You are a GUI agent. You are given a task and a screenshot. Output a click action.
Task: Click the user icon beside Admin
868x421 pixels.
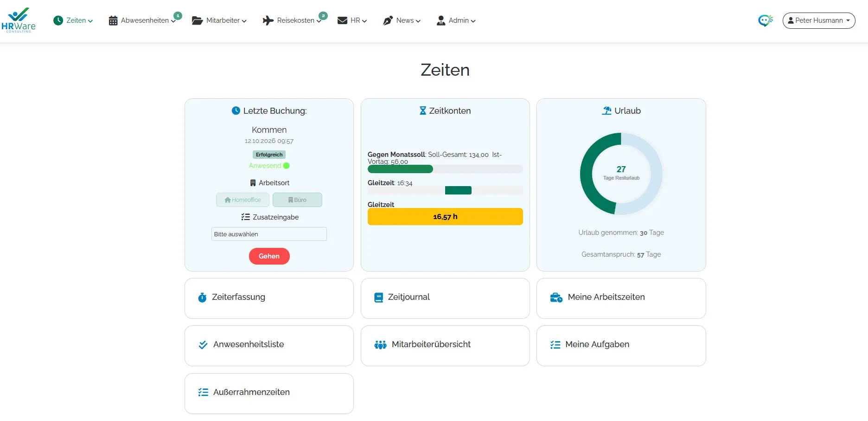click(x=441, y=20)
